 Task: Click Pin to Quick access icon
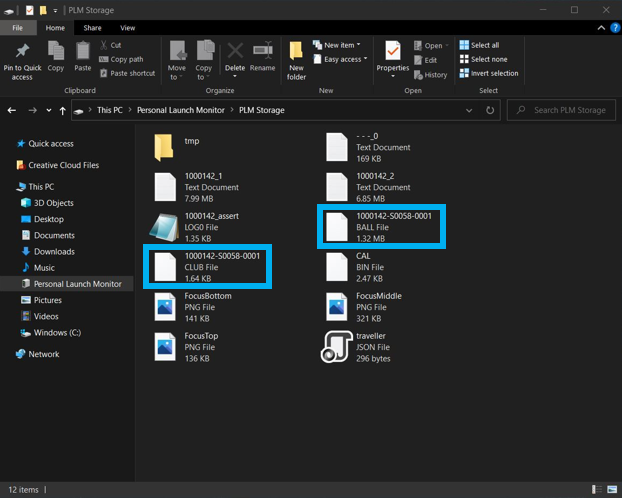22,61
